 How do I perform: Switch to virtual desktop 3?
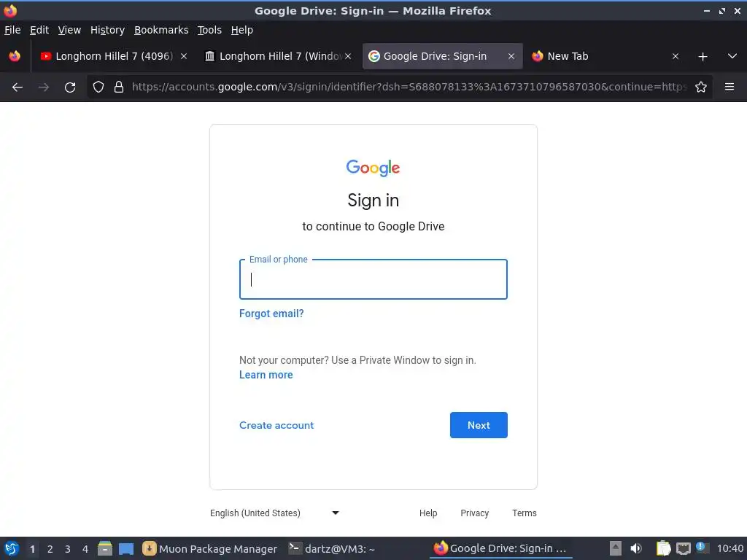[68, 549]
